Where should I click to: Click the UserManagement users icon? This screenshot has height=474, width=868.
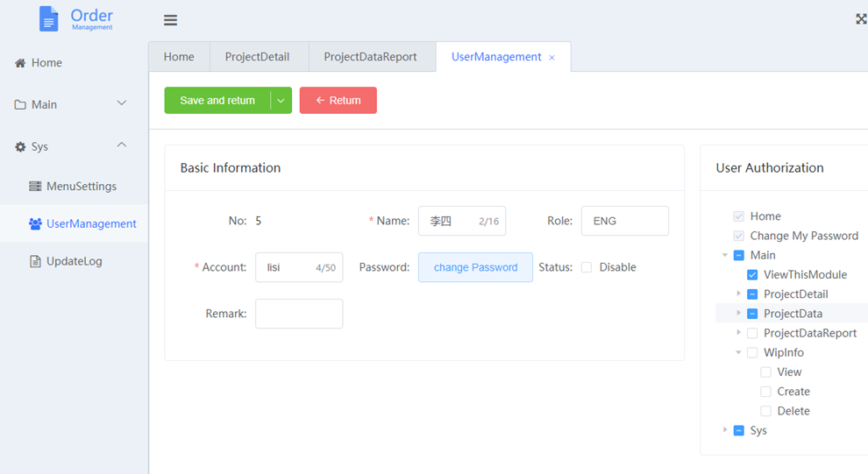point(35,224)
